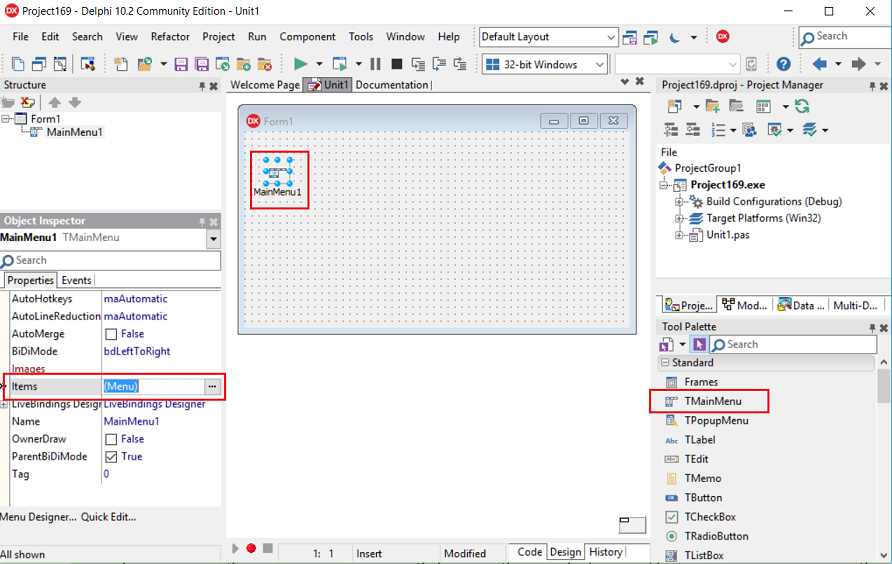
Task: Click the Tool Palette selection arrow icon
Action: pyautogui.click(x=699, y=344)
